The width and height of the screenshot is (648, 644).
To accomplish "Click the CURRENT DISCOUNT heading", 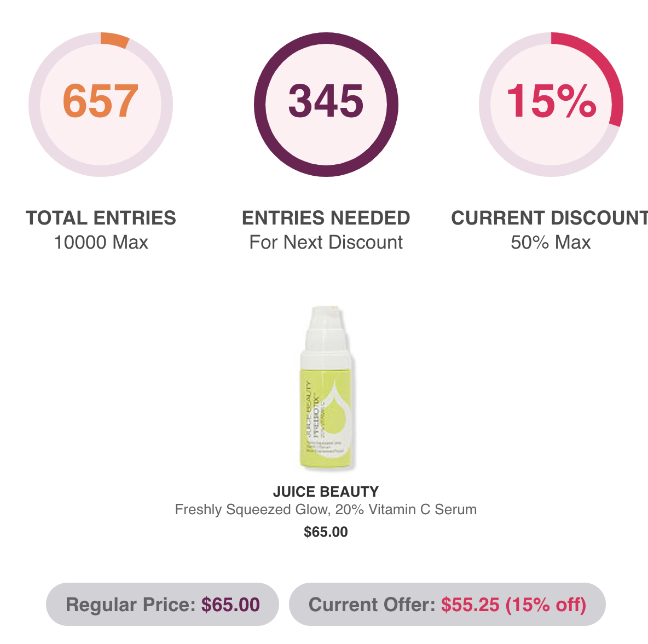I will pos(549,218).
